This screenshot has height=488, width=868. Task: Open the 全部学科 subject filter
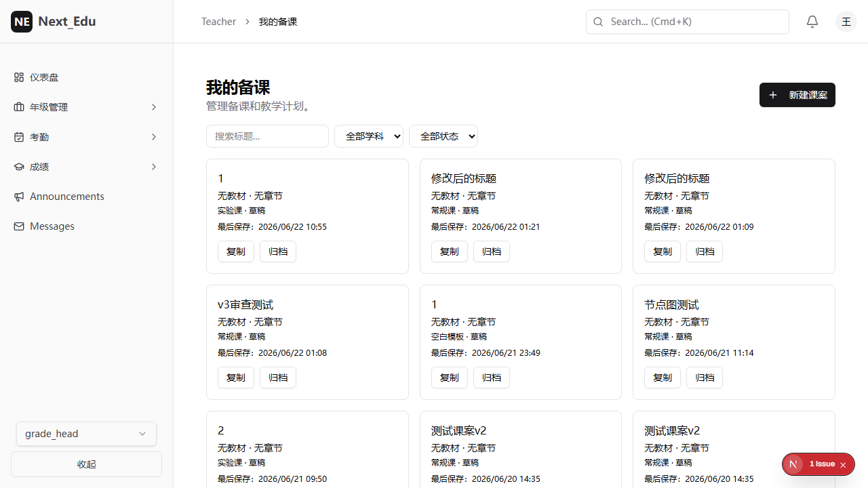[369, 136]
